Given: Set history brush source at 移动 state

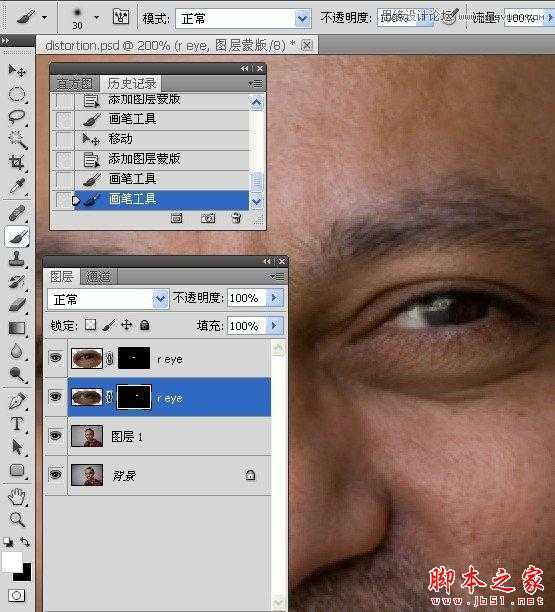Looking at the screenshot, I should point(63,139).
